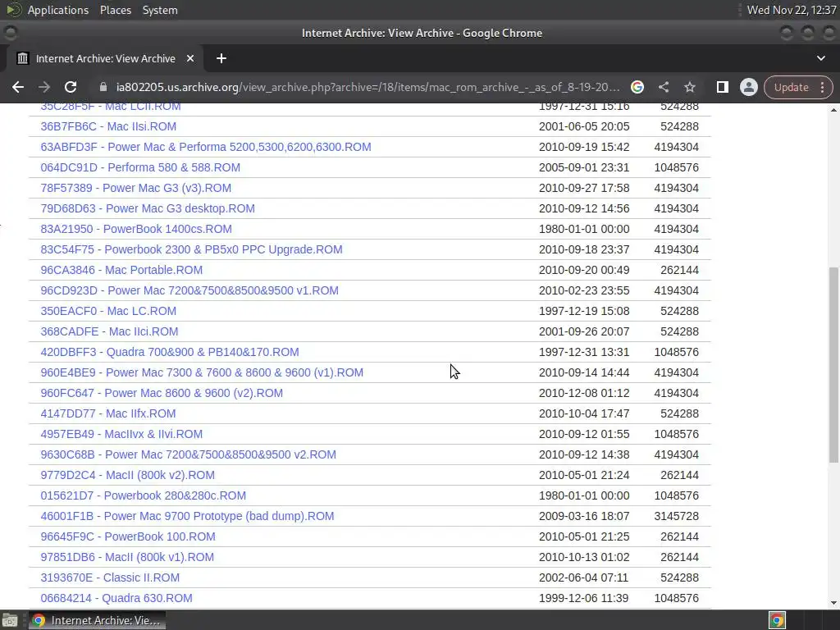
Task: Open the Applications menu
Action: tap(58, 10)
